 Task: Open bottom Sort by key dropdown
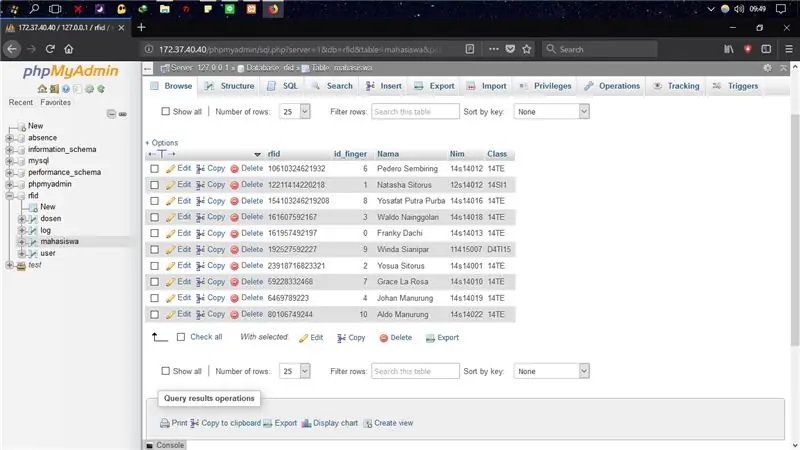click(552, 371)
